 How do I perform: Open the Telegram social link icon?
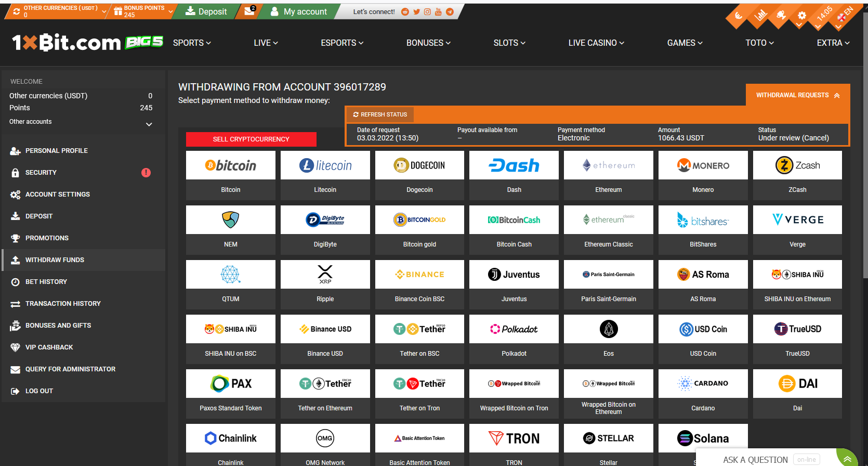coord(450,12)
